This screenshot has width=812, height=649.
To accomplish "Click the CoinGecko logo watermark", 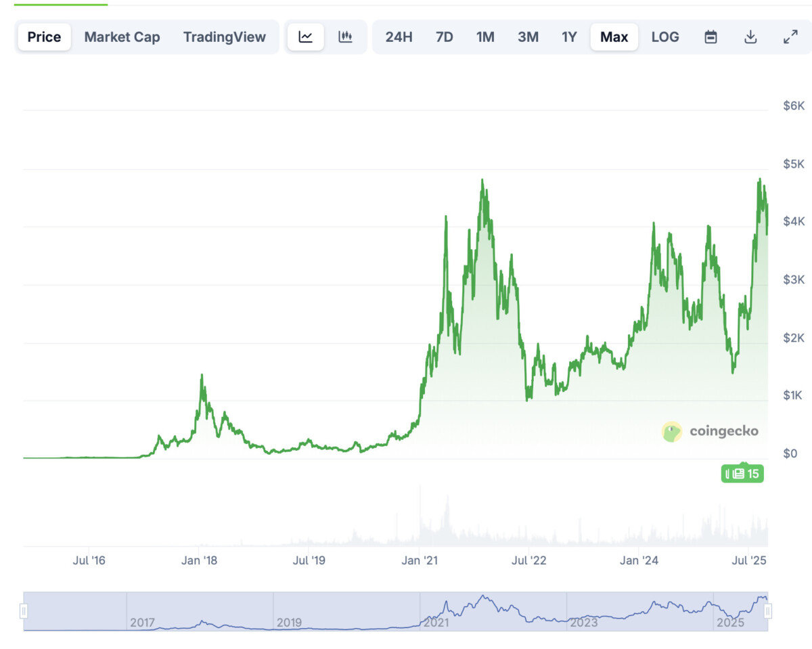I will click(710, 431).
